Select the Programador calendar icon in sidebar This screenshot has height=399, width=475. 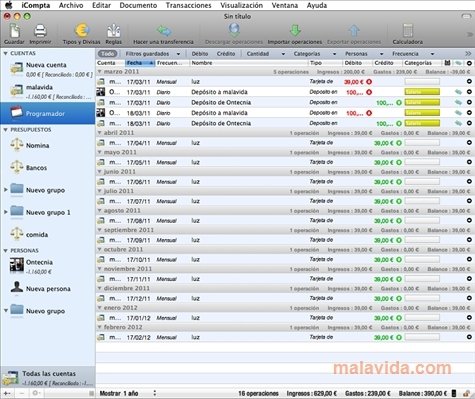(16, 113)
